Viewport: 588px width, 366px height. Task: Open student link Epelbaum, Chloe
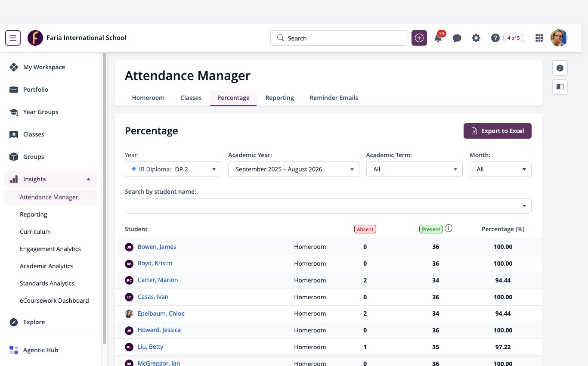point(161,313)
